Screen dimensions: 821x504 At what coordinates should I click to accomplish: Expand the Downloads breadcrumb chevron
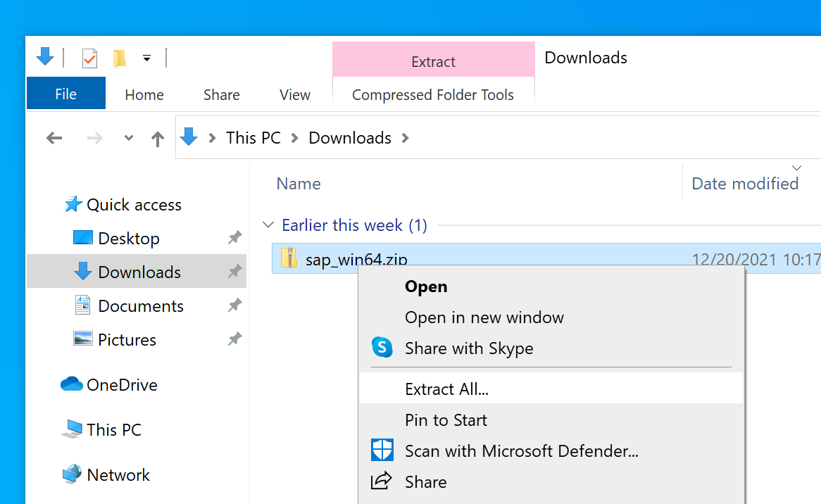point(405,138)
